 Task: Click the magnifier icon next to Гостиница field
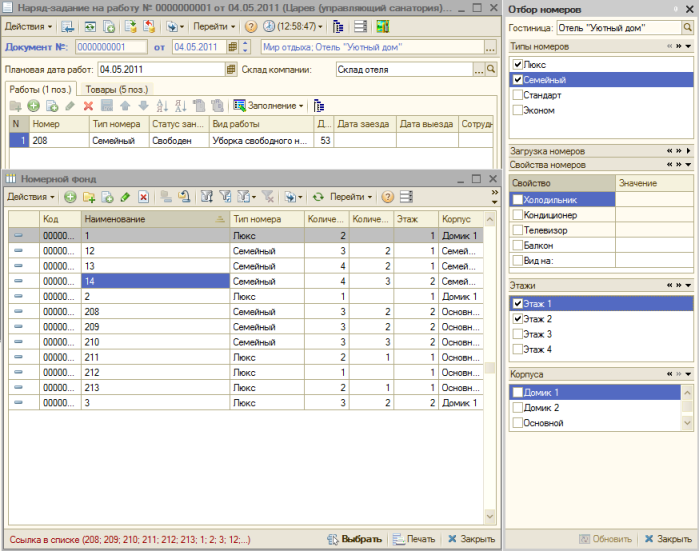coord(688,27)
